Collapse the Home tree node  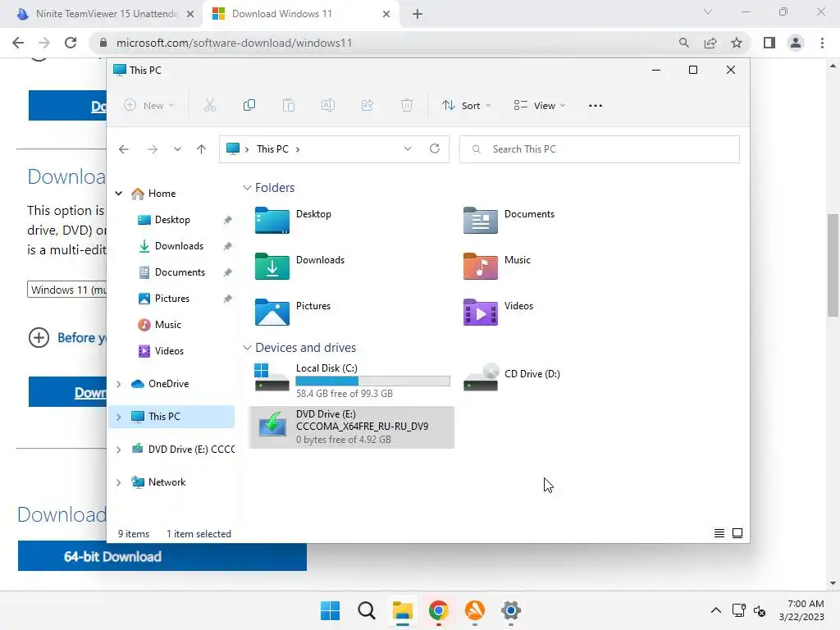119,194
